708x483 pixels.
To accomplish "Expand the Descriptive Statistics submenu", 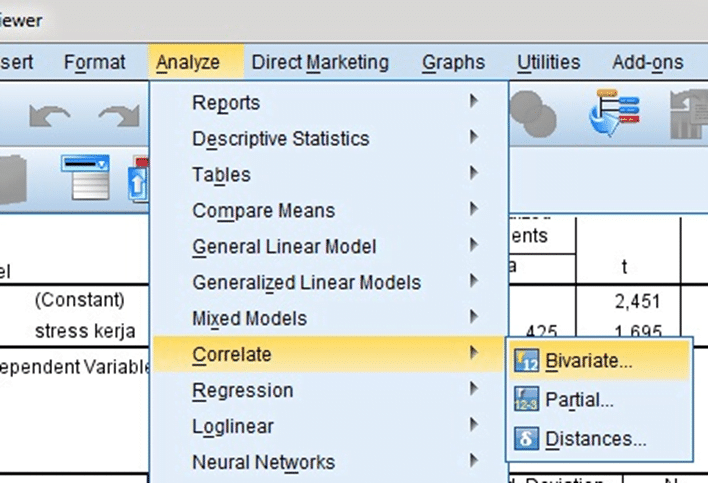I will click(x=329, y=139).
